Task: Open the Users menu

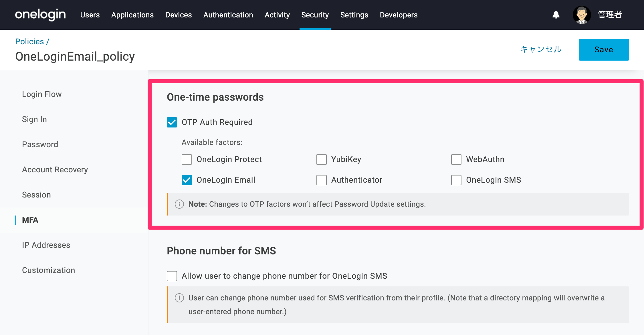Action: [x=90, y=15]
